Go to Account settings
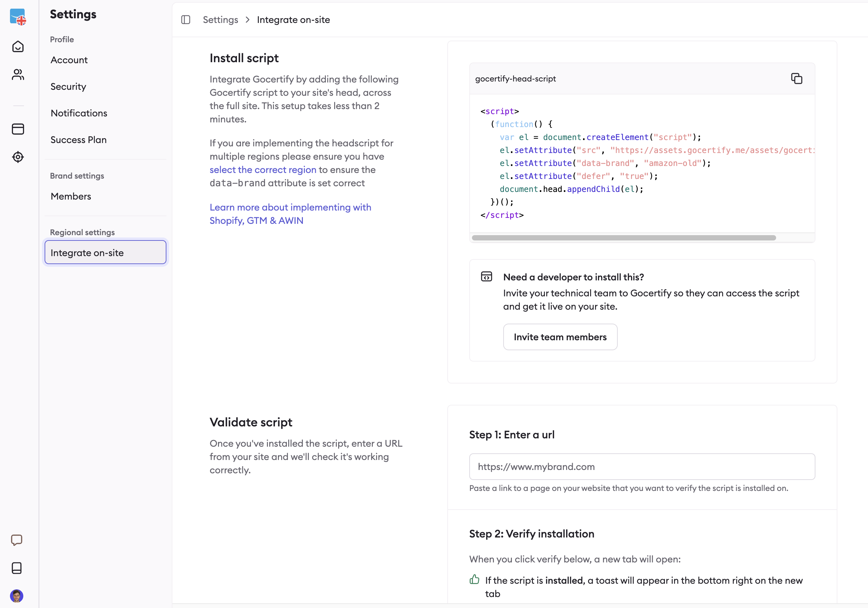This screenshot has width=868, height=608. pyautogui.click(x=69, y=60)
